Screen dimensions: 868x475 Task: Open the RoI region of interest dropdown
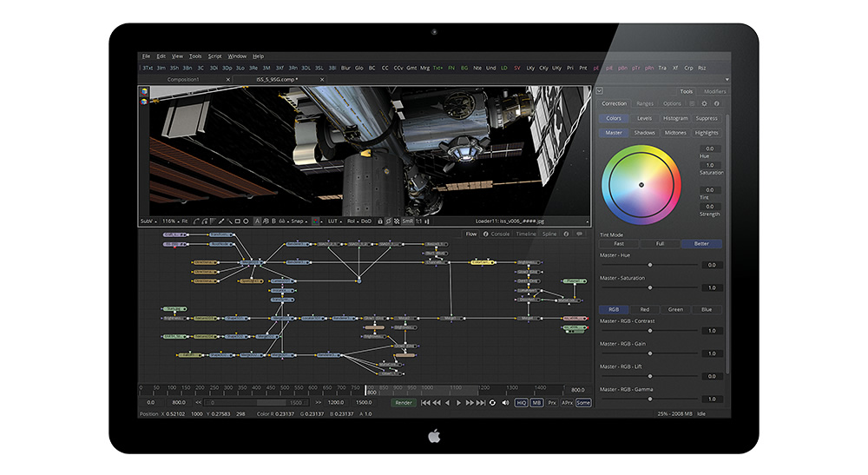[x=352, y=221]
